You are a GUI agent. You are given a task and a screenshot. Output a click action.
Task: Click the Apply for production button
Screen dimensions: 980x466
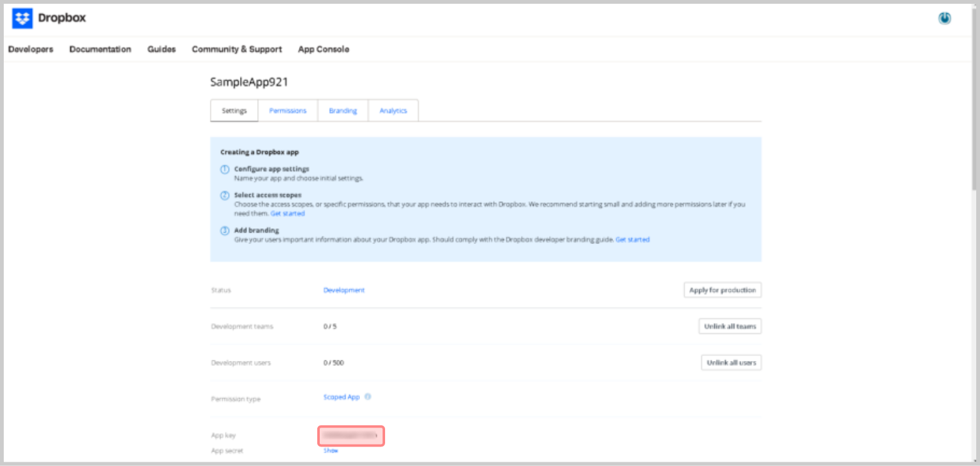click(x=722, y=290)
